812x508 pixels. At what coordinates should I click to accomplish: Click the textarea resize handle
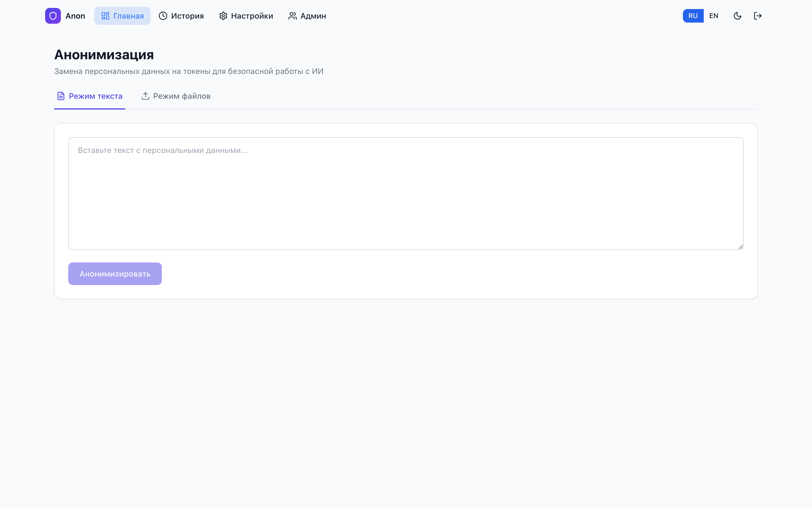click(x=741, y=247)
